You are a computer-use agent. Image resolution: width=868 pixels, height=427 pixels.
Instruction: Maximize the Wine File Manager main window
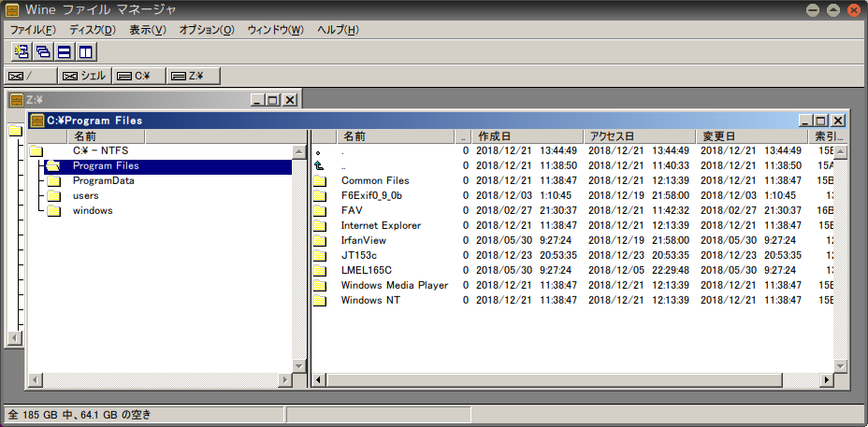pyautogui.click(x=833, y=10)
